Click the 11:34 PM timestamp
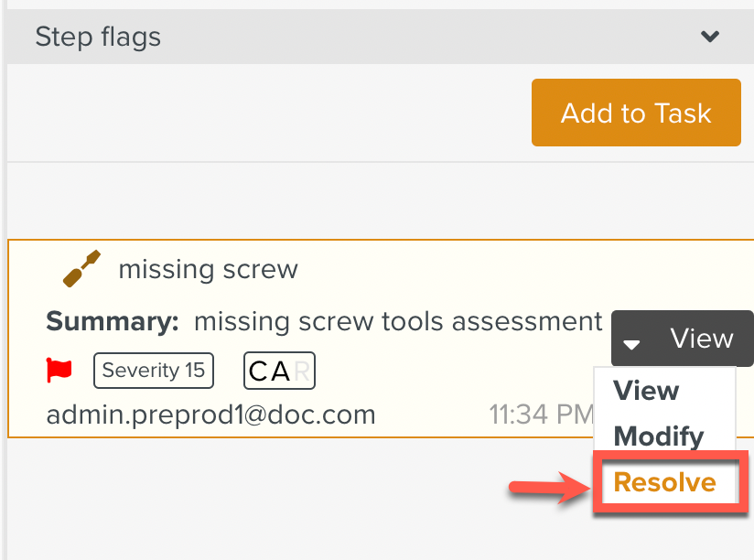The image size is (754, 560). pos(544,414)
